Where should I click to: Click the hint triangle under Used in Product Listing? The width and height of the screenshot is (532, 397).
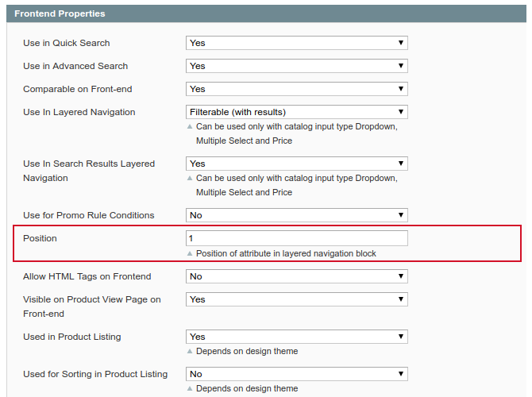(x=190, y=351)
